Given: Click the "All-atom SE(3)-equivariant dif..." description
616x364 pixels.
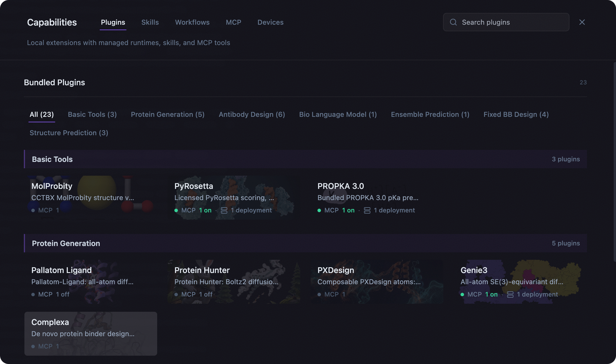Looking at the screenshot, I should coord(512,282).
